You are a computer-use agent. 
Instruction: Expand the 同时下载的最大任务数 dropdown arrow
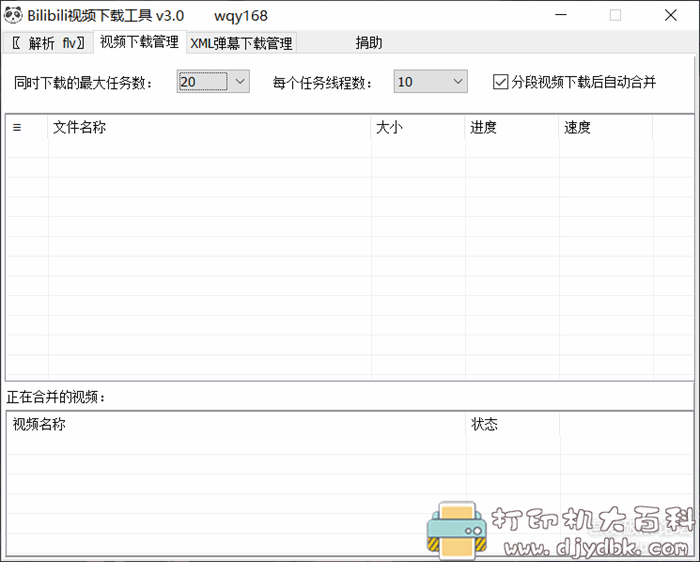240,82
